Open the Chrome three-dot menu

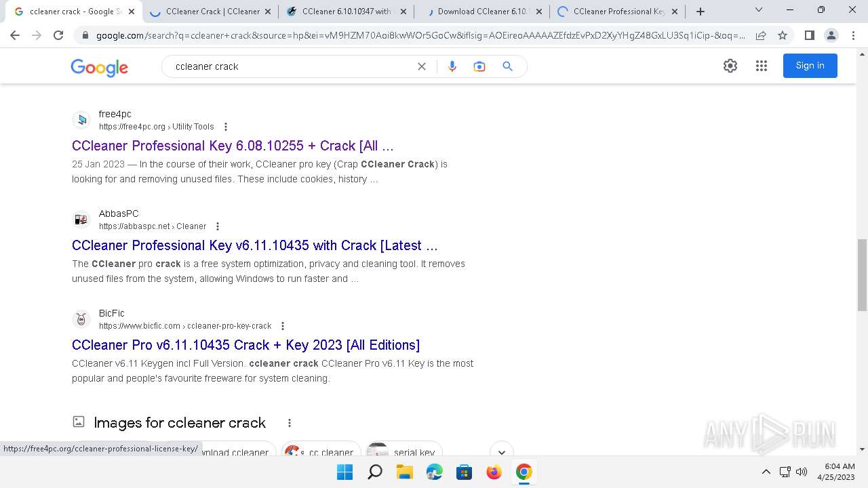tap(853, 35)
